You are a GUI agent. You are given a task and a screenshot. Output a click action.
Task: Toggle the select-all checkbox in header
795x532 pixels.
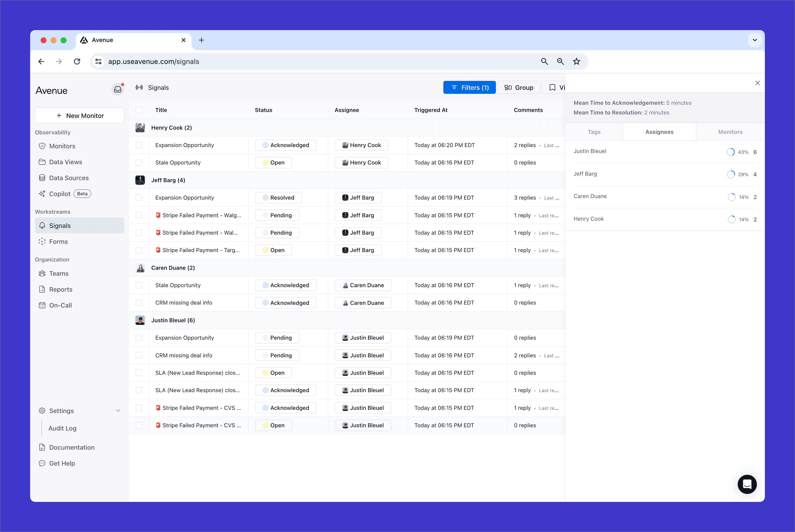139,110
